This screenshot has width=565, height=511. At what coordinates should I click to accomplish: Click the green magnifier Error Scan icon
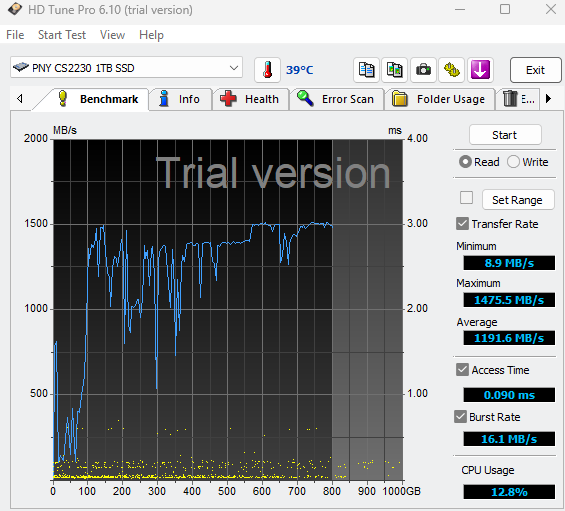(305, 98)
